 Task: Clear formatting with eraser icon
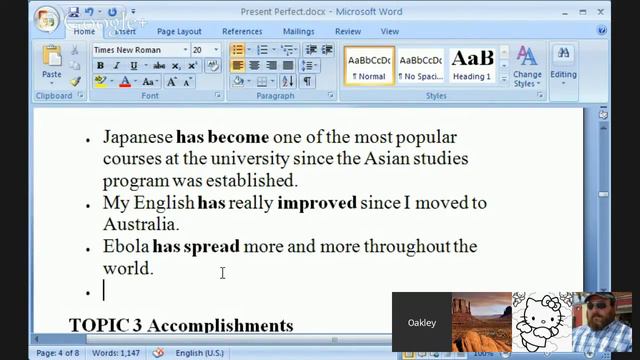click(213, 66)
